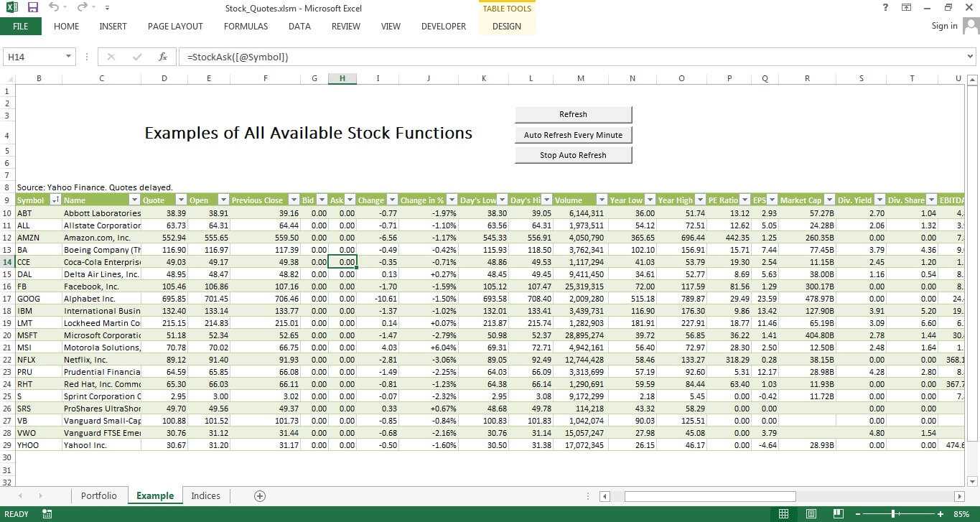Select row 14 header
This screenshot has height=522, width=980.
[7, 262]
